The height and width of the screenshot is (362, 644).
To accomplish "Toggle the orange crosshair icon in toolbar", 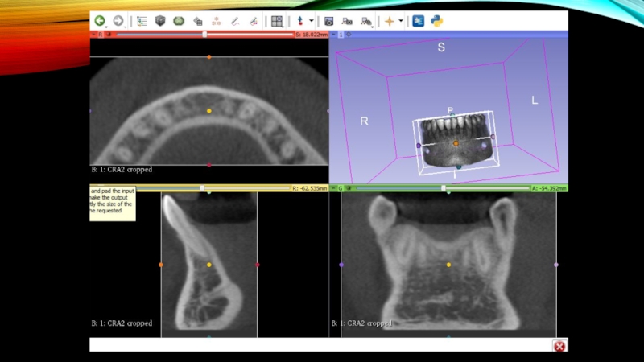I will tap(389, 21).
